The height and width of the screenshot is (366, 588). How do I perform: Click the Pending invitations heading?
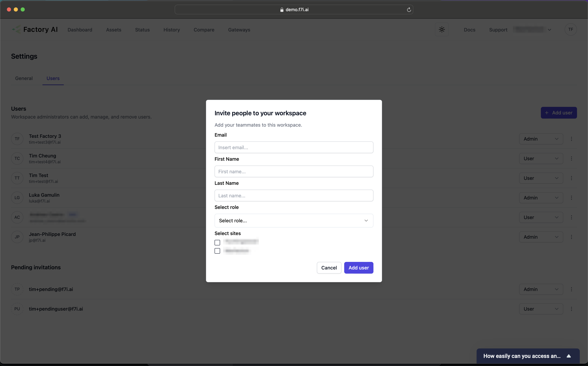pyautogui.click(x=36, y=267)
